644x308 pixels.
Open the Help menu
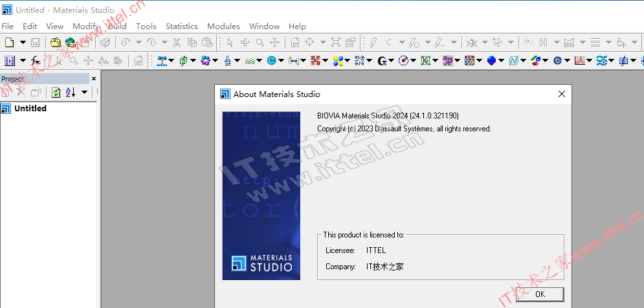pos(297,27)
